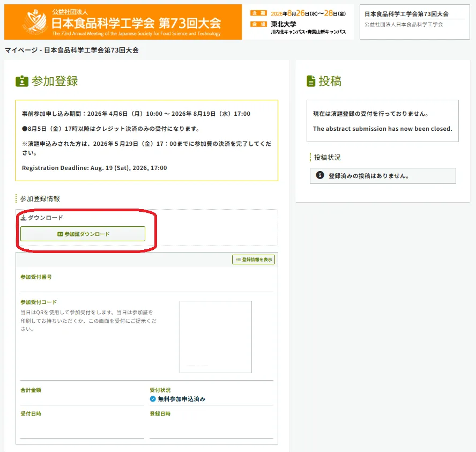Click the 参加受付番号 label
Image resolution: width=476 pixels, height=452 pixels.
[x=36, y=277]
